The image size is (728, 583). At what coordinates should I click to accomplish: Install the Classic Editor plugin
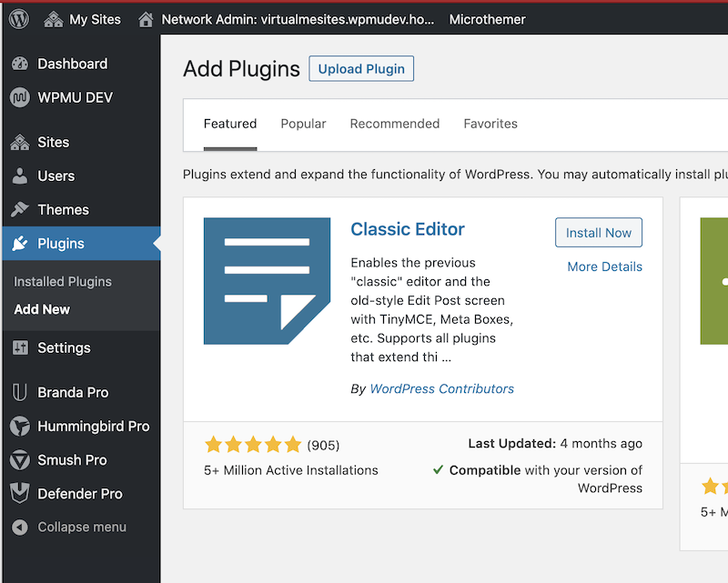(598, 233)
